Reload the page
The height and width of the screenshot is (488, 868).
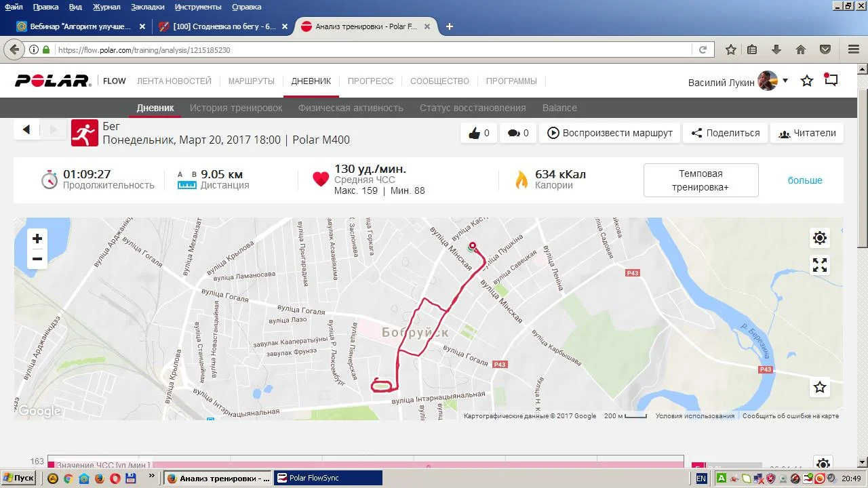coord(703,50)
